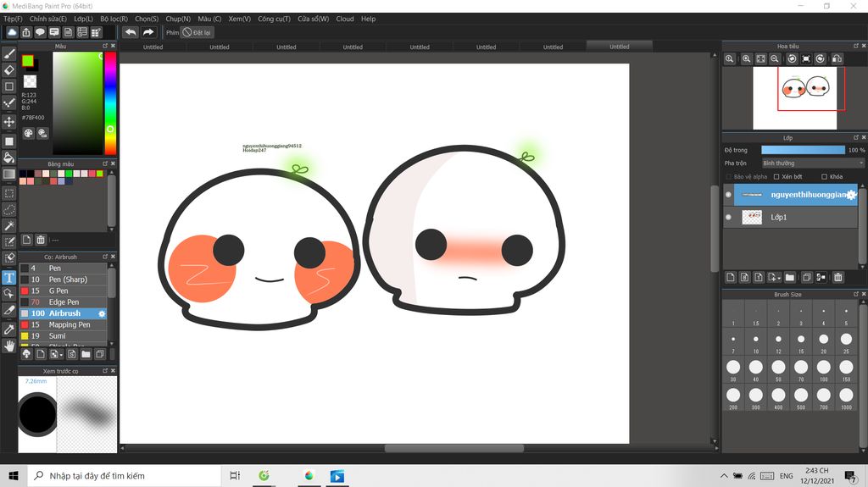Select the Magic Wand tool

pyautogui.click(x=8, y=226)
